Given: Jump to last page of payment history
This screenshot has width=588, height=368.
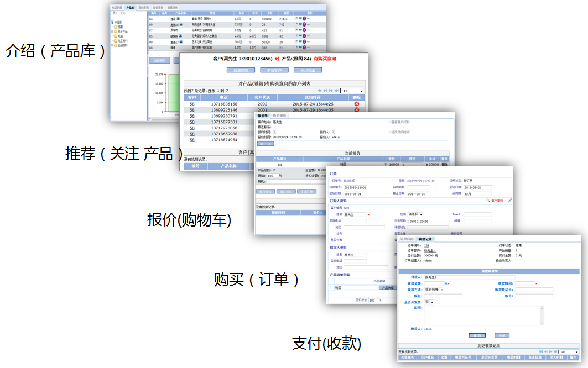Looking at the screenshot, I should 555,351.
